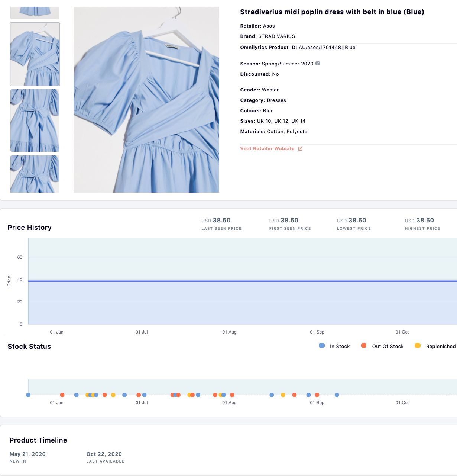Toggle the In Stock legend dot

point(322,346)
